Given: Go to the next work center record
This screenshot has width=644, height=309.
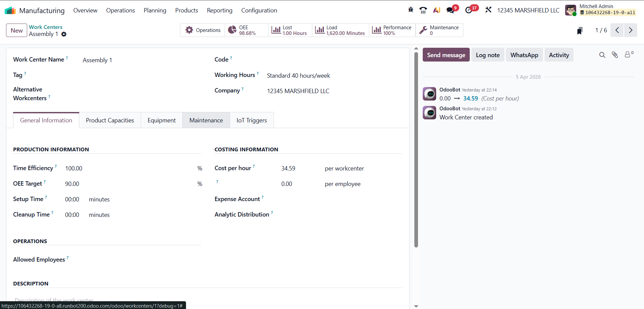Looking at the screenshot, I should pos(631,30).
